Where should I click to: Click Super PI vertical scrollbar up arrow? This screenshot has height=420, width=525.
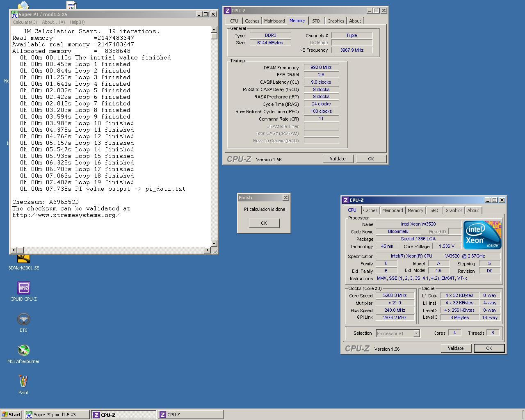point(214,30)
